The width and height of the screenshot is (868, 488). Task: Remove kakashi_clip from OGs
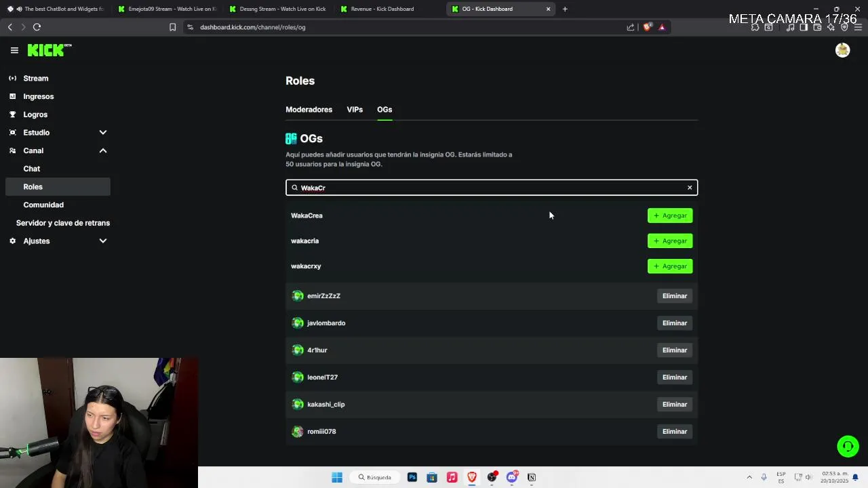(675, 405)
